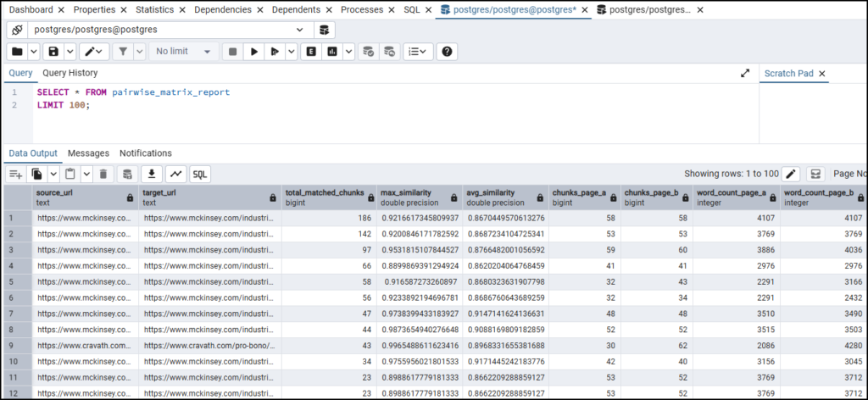
Task: Switch to the Dependents tab
Action: click(x=296, y=10)
